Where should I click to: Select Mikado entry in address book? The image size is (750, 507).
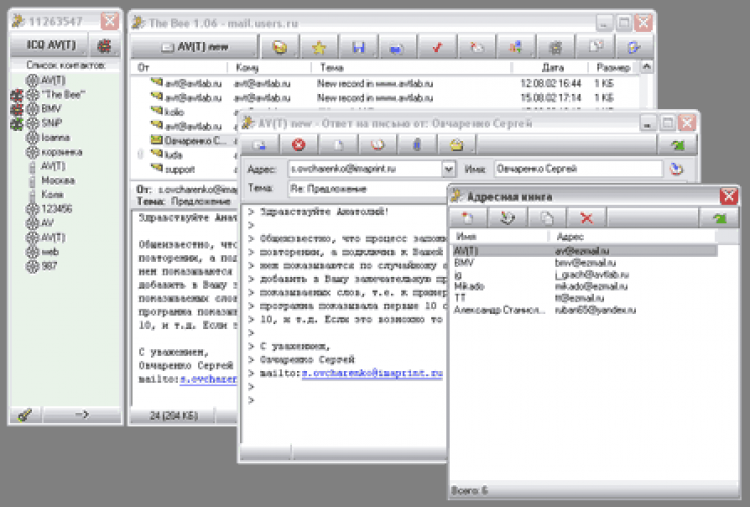pyautogui.click(x=584, y=287)
